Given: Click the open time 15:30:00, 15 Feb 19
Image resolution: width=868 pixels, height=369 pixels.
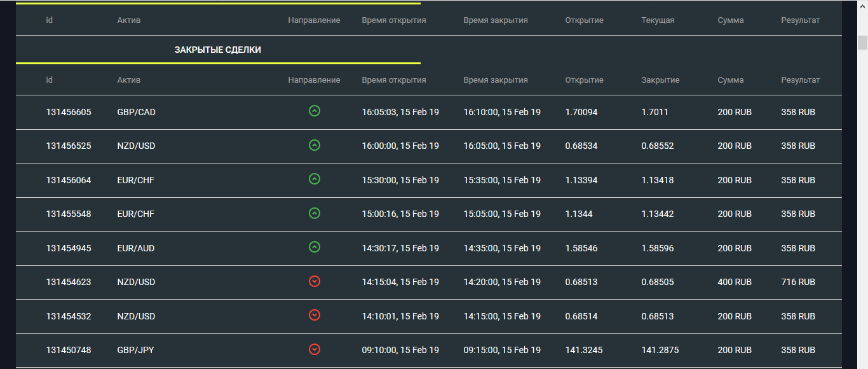Looking at the screenshot, I should point(400,180).
